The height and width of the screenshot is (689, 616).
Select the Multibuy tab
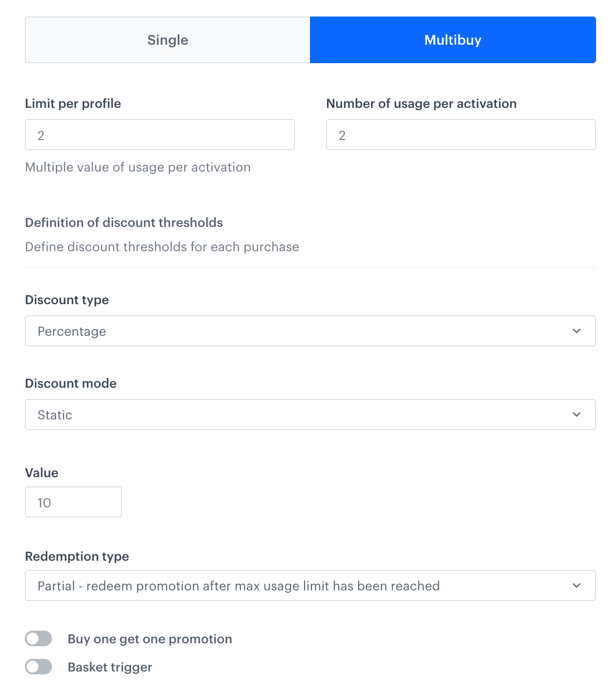point(452,39)
